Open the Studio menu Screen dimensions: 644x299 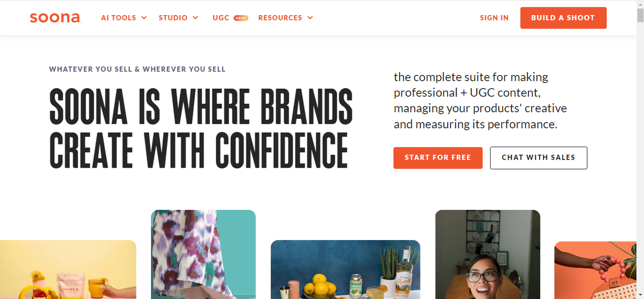pyautogui.click(x=173, y=18)
